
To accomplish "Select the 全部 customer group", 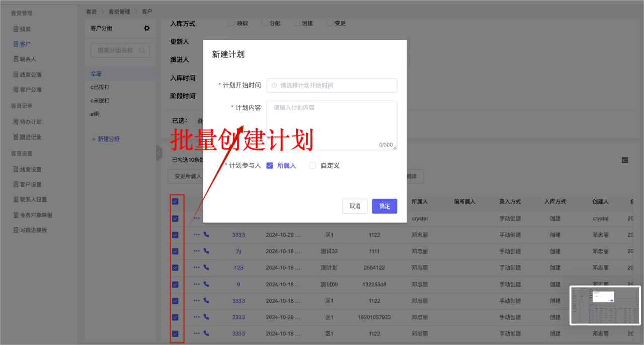I will click(x=120, y=74).
